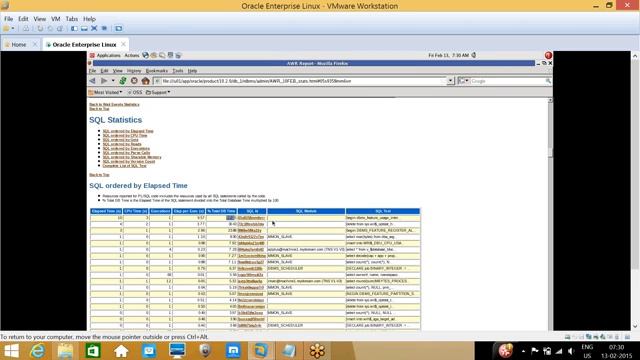
Task: Open the VM menu
Action: [56, 19]
